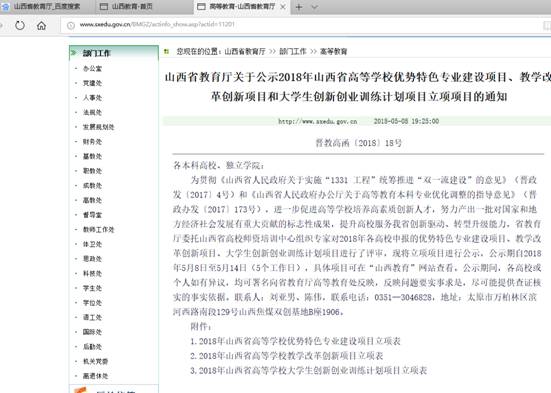Close the 高等教育-山西省教育厅 tab

(283, 7)
